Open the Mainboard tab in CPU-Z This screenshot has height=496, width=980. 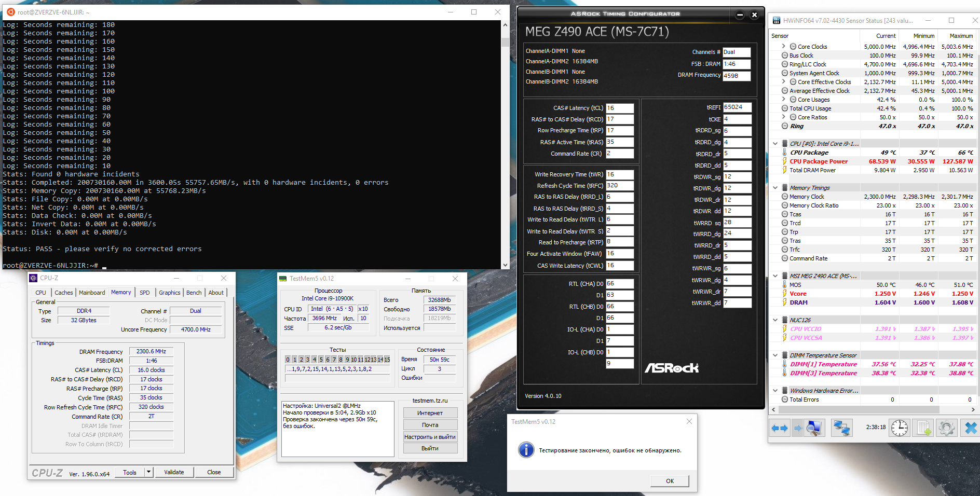[x=92, y=293]
